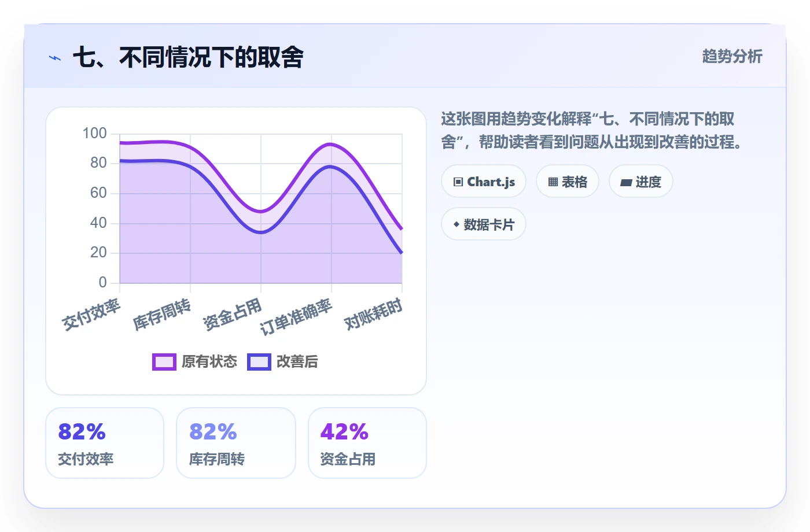Click the 原有状态 legend label
The height and width of the screenshot is (532, 810).
click(209, 361)
